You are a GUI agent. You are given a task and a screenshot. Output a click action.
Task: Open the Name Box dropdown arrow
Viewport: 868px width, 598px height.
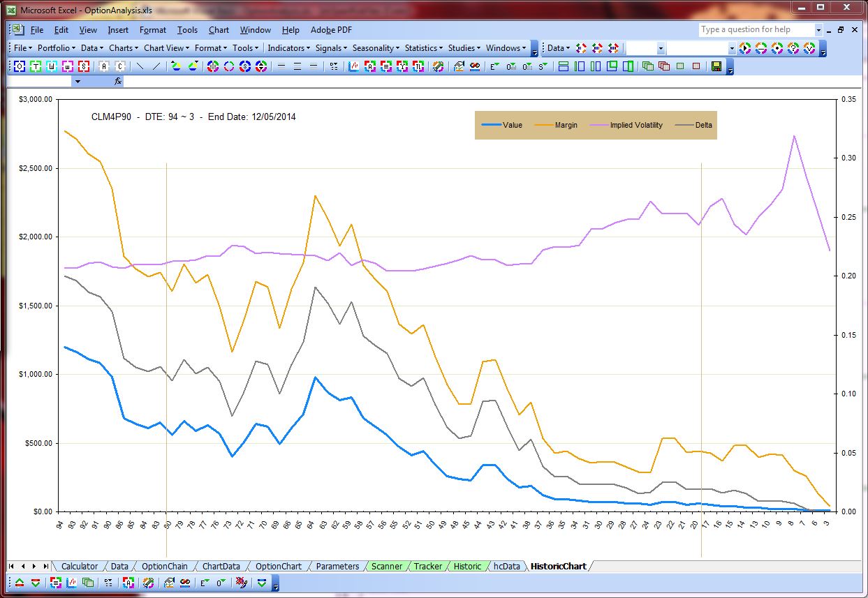pyautogui.click(x=78, y=82)
